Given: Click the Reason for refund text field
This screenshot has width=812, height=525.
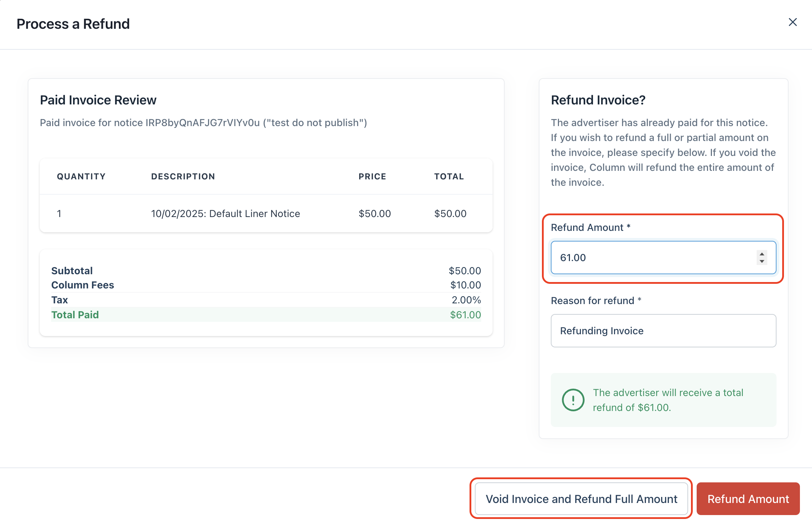Looking at the screenshot, I should click(663, 331).
